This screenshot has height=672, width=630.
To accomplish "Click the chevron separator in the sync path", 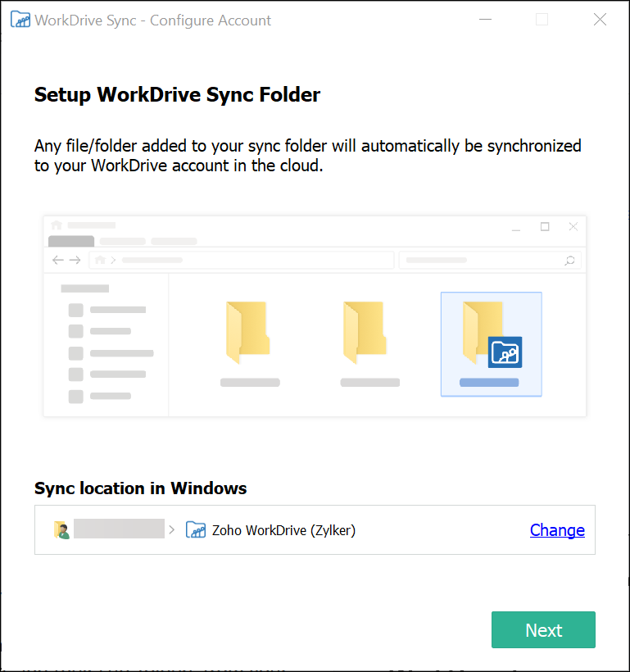I will click(172, 530).
